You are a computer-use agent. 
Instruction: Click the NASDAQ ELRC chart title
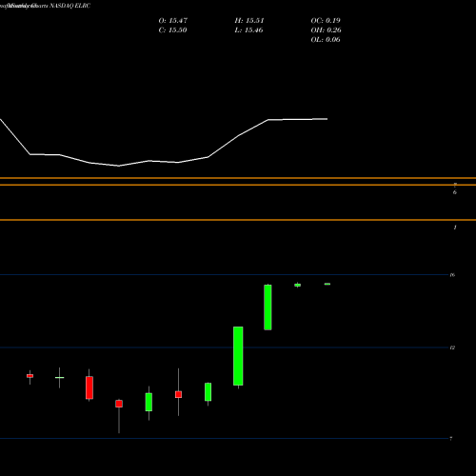click(x=70, y=6)
